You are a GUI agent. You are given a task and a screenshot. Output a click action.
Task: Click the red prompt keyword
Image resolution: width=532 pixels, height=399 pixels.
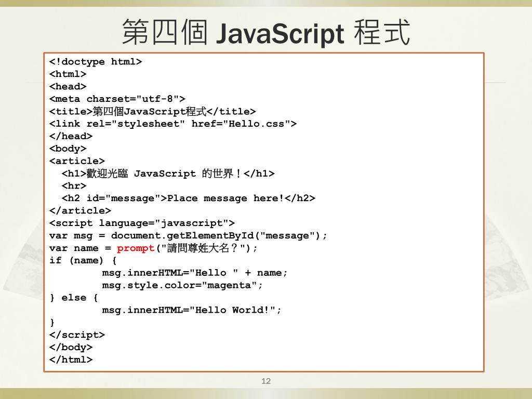point(136,248)
